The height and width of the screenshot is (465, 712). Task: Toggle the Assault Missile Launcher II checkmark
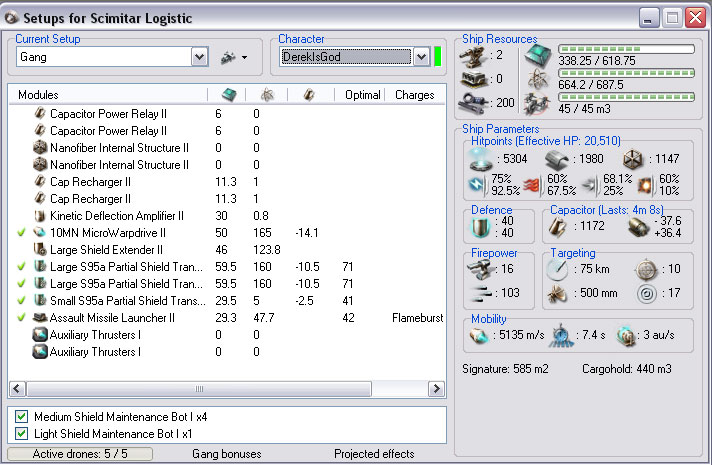coord(21,317)
